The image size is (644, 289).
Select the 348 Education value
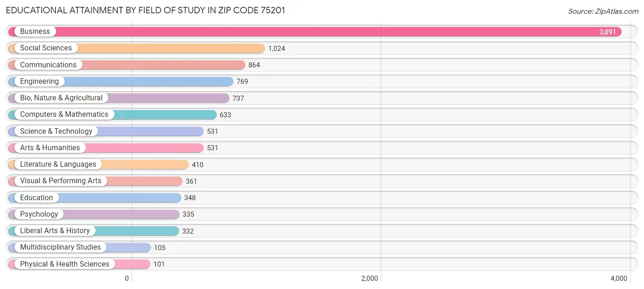click(190, 198)
